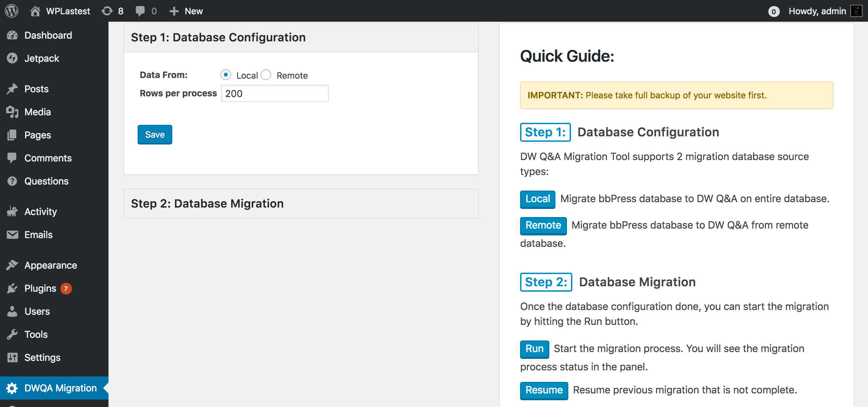This screenshot has height=407, width=868.
Task: Click the Users person icon
Action: point(12,311)
